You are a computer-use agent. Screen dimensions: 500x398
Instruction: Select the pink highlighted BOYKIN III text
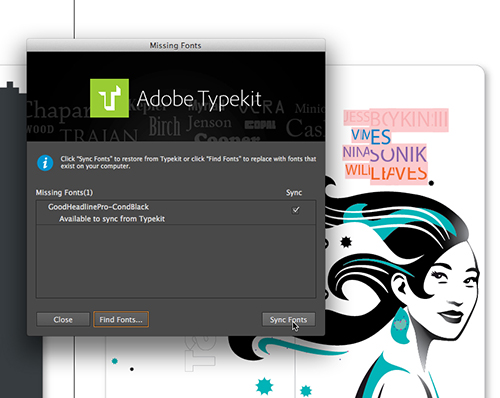pyautogui.click(x=409, y=120)
